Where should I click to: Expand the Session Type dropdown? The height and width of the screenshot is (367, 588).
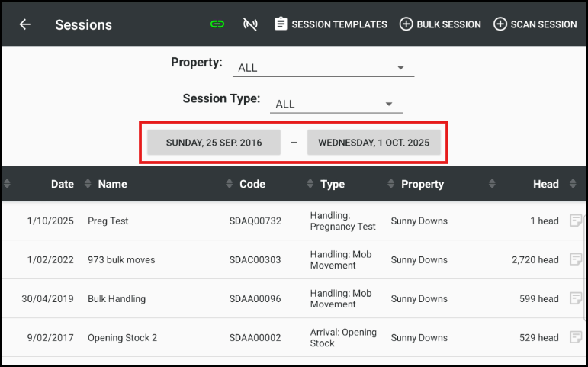335,105
